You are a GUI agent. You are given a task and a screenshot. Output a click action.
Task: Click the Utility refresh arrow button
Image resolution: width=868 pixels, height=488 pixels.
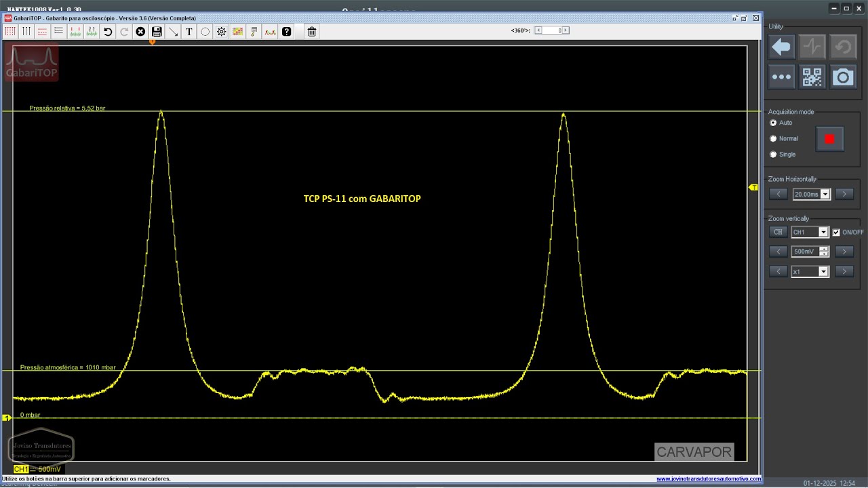click(843, 47)
